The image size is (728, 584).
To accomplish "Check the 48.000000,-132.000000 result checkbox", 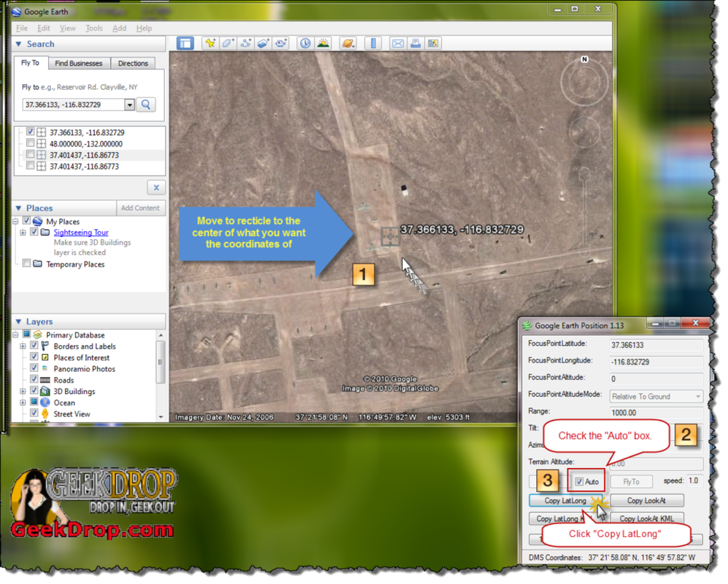I will (x=31, y=143).
